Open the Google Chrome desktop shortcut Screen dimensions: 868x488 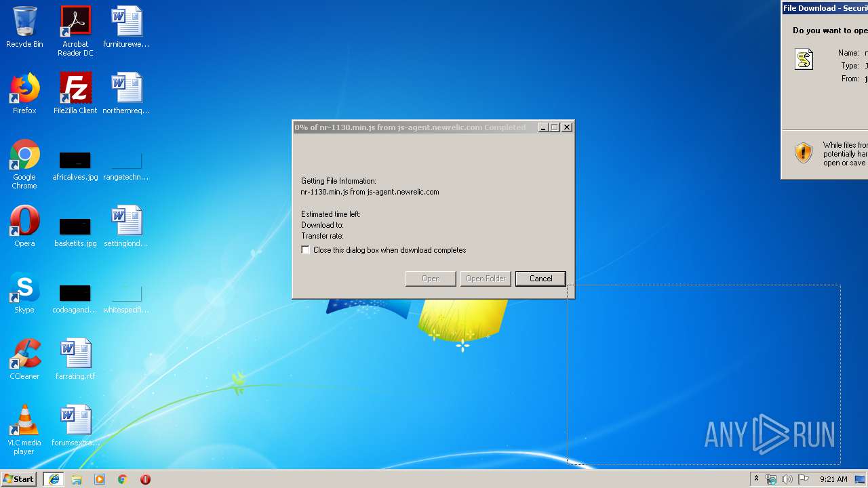[x=24, y=164]
